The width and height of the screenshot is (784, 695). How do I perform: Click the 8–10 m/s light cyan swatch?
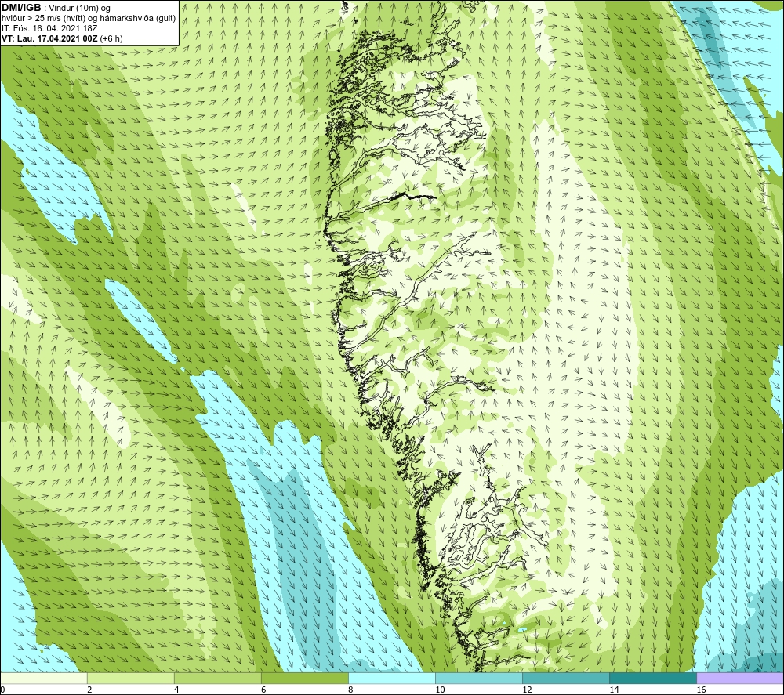pyautogui.click(x=392, y=678)
